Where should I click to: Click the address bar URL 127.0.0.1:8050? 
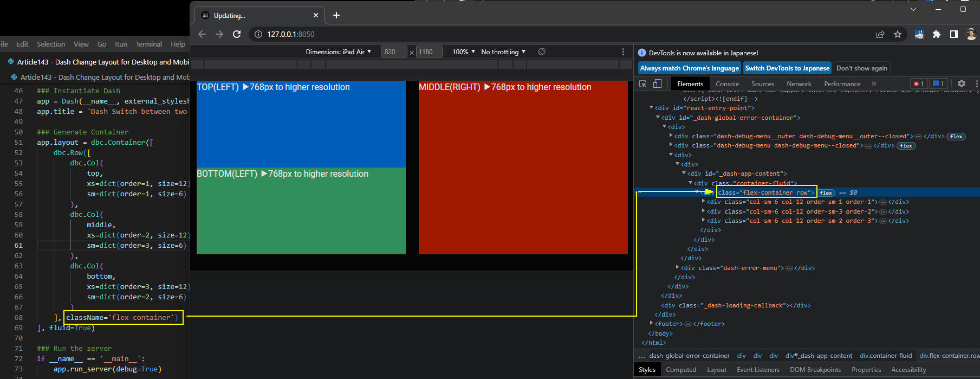(x=291, y=34)
